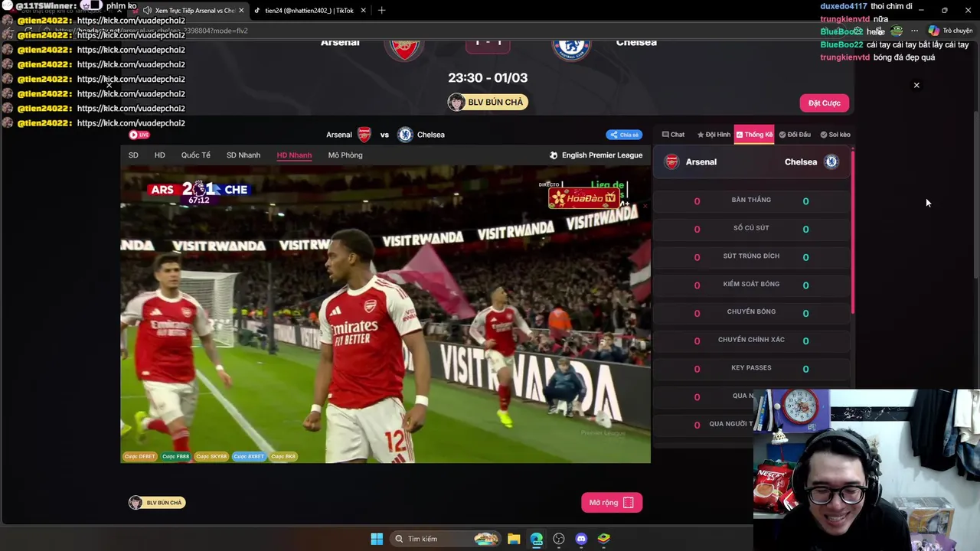Open OBS Studio from the taskbar
Screen dimensions: 980x551
coord(559,539)
